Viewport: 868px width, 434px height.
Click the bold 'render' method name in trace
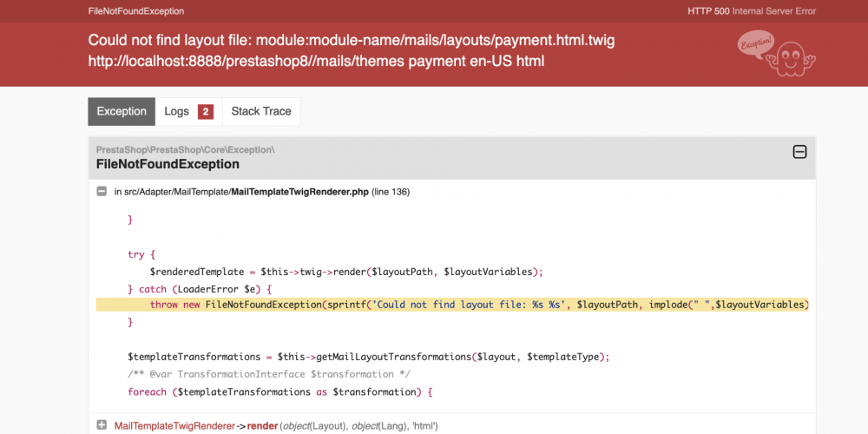coord(262,425)
